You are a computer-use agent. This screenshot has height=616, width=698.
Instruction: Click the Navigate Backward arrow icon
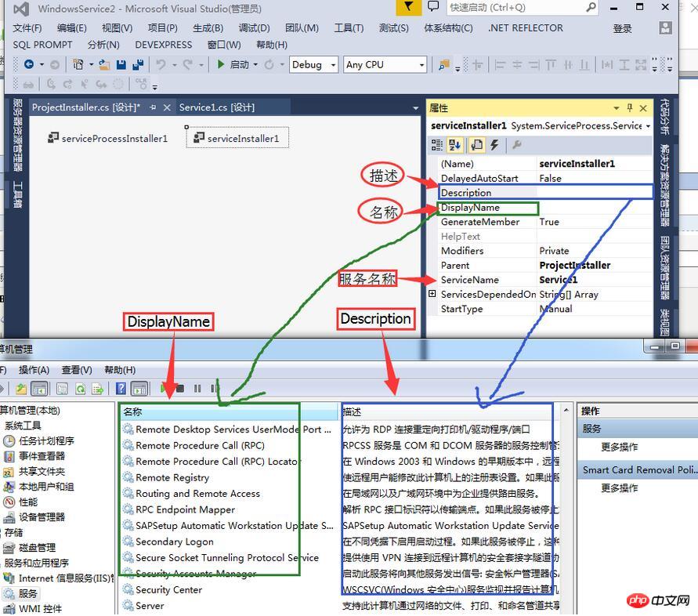[x=29, y=64]
